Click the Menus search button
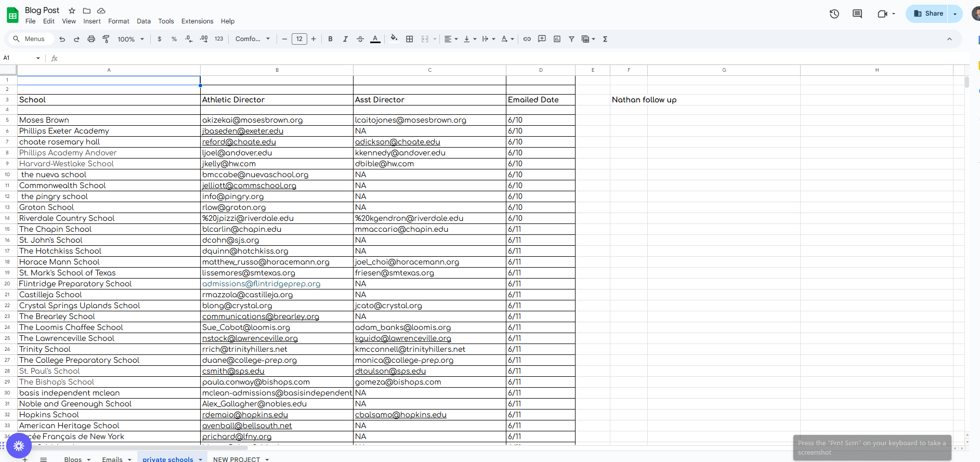The image size is (980, 462). [30, 39]
